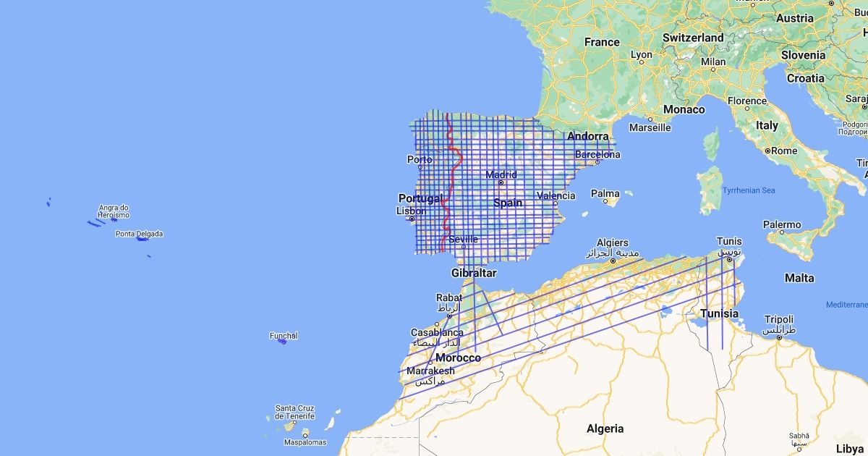Select the Valencia city label
Viewport: 868px width, 456px height.
pos(556,195)
